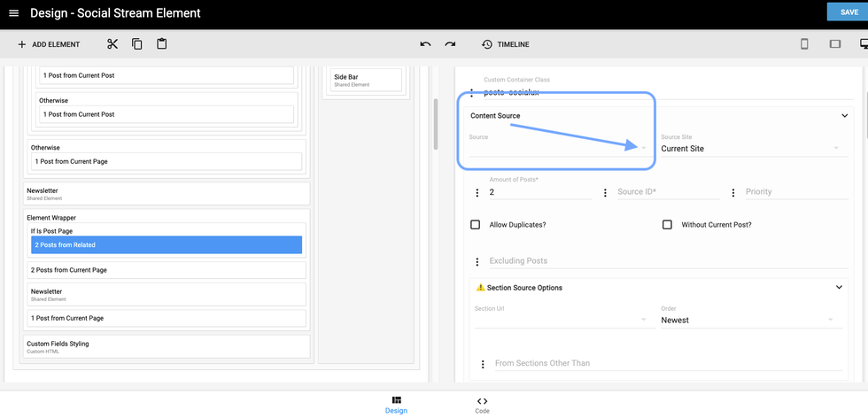The width and height of the screenshot is (868, 418).
Task: Check Without Current Post option
Action: point(667,225)
